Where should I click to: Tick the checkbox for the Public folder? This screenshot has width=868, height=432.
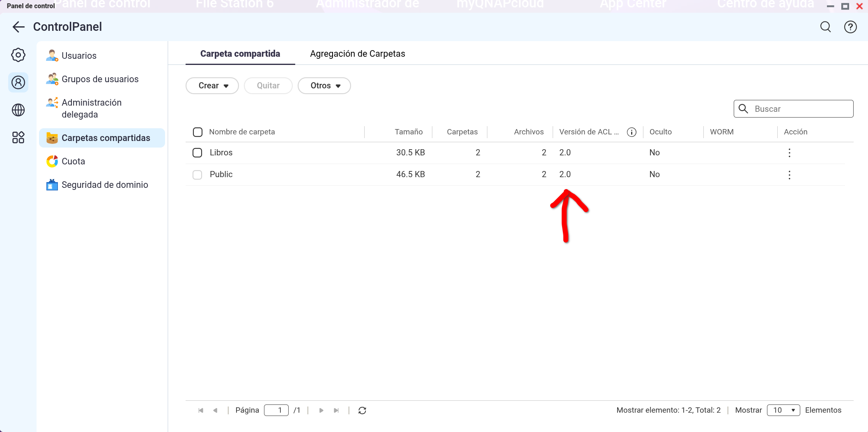197,175
